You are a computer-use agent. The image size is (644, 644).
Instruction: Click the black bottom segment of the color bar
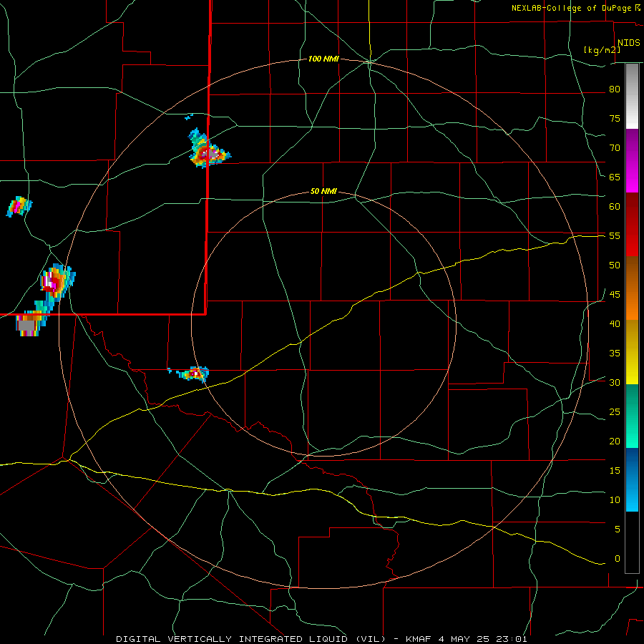click(x=632, y=542)
